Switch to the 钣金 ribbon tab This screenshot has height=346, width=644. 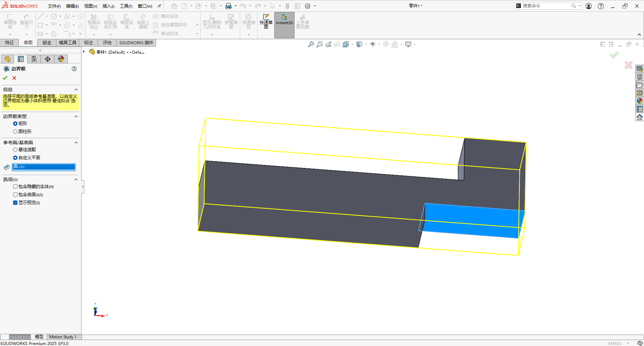[x=47, y=43]
